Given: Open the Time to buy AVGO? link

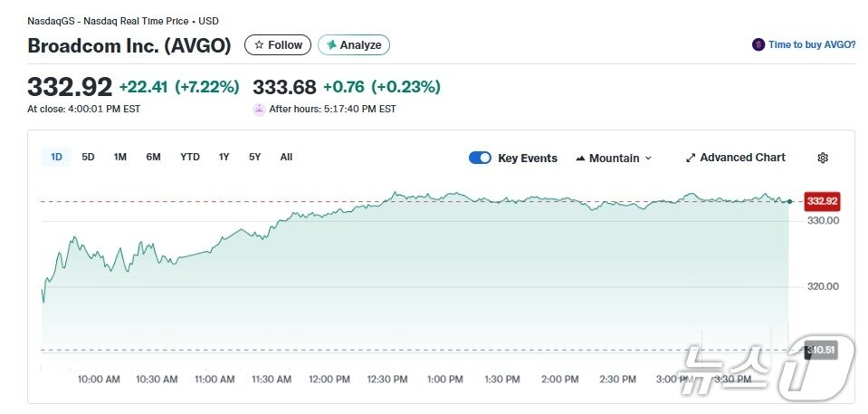Looking at the screenshot, I should (812, 44).
